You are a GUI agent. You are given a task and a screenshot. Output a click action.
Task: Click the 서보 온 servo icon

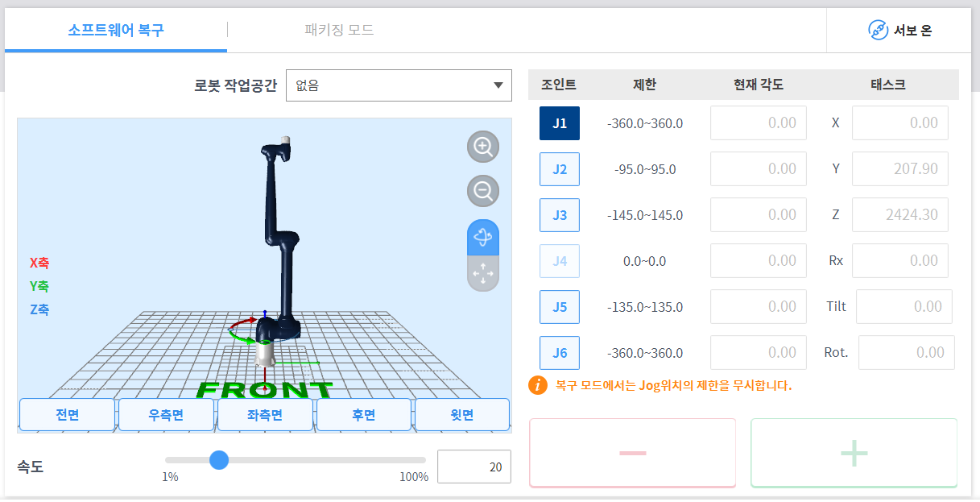coord(878,31)
